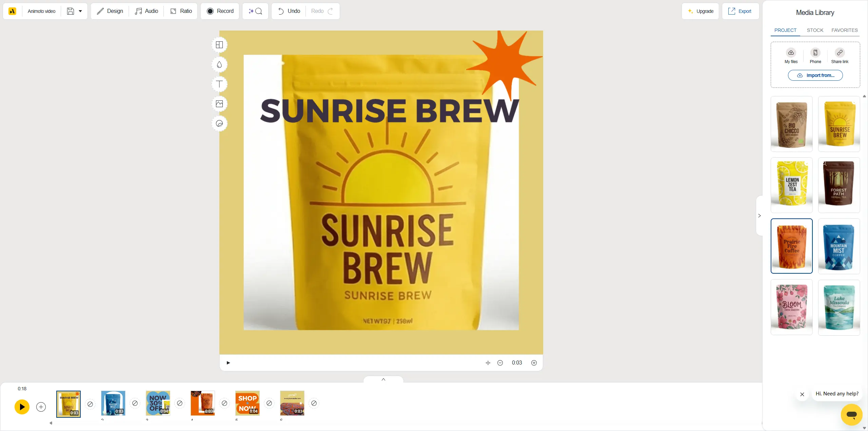Screen dimensions: 868x431
Task: Select timeline block 5 Shop Now
Action: click(x=248, y=403)
